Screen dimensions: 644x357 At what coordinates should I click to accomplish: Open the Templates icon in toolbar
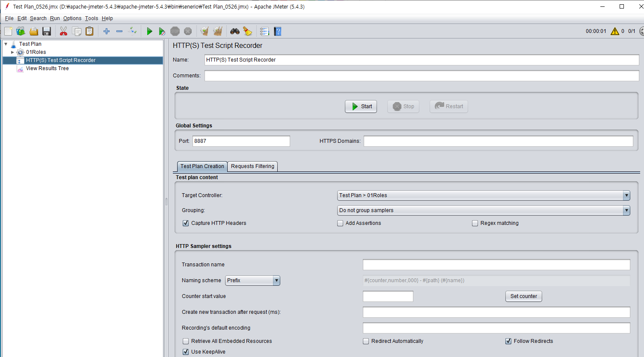tap(21, 31)
